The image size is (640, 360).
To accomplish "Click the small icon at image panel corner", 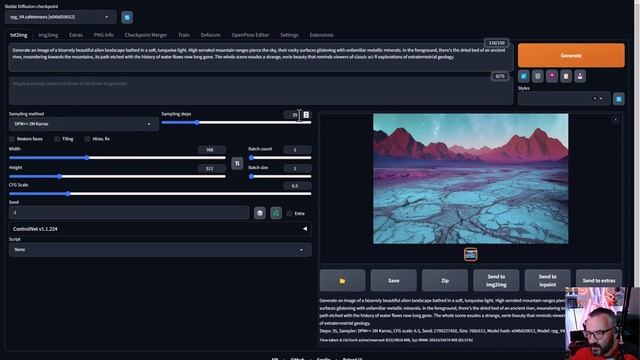I will (x=616, y=120).
